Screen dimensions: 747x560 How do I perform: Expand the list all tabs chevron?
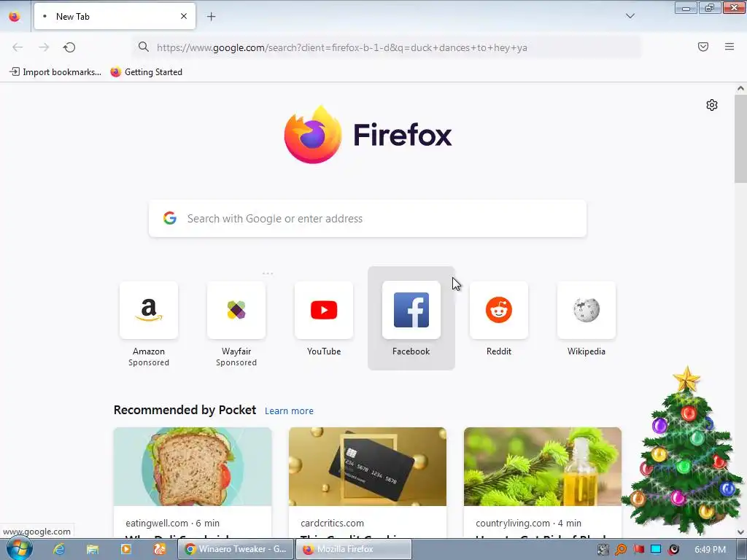(x=630, y=16)
